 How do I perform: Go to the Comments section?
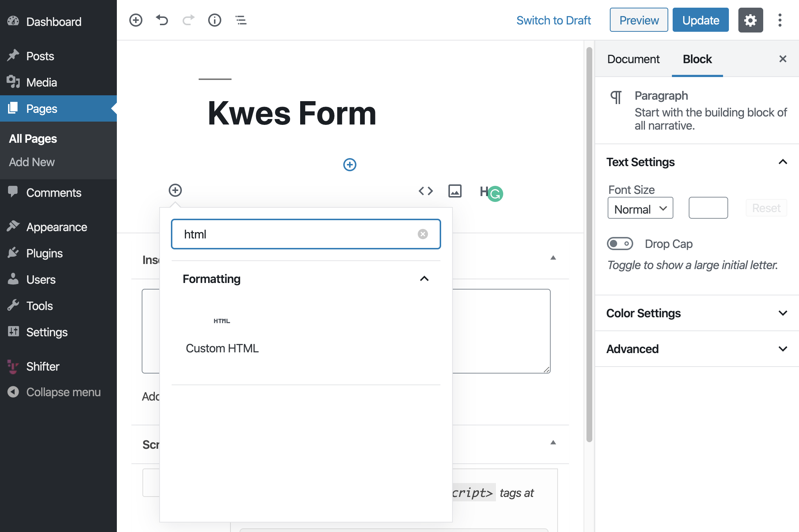click(58, 192)
